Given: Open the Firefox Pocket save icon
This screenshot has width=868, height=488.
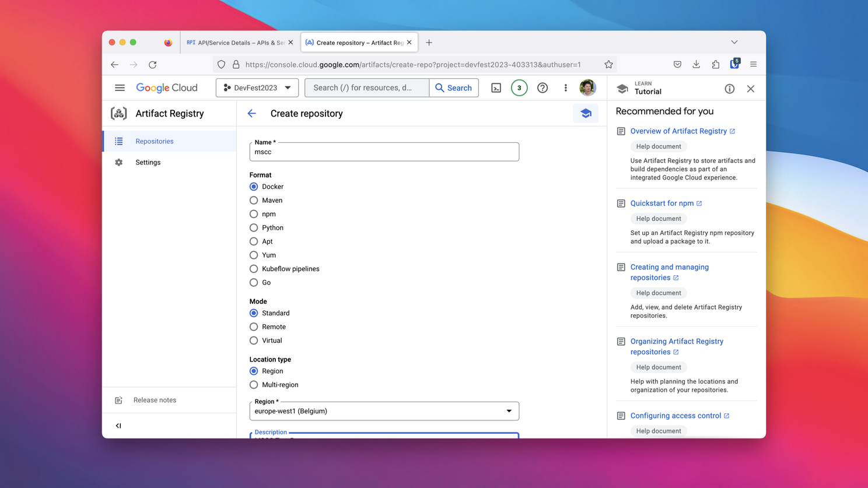Looking at the screenshot, I should 677,65.
